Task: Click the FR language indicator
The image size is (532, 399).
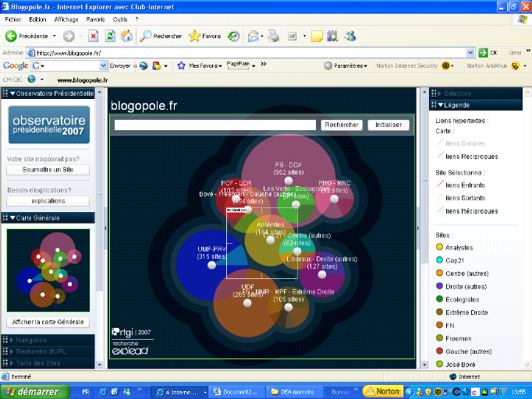Action: click(x=86, y=392)
